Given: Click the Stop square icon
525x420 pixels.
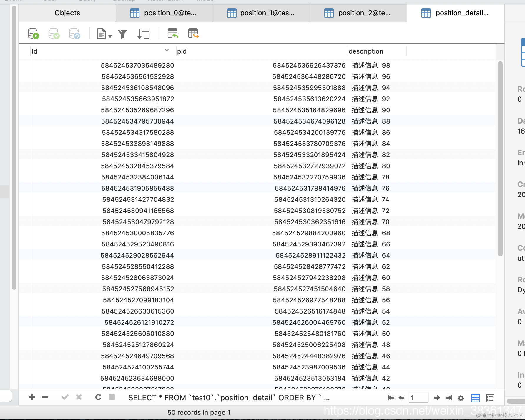Looking at the screenshot, I should coord(112,397).
